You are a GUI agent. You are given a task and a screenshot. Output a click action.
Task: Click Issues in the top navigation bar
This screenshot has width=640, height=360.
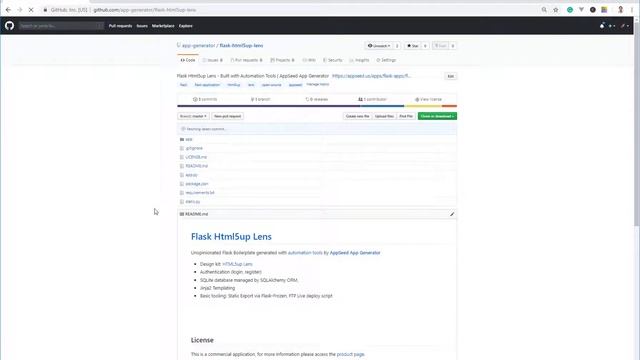point(142,26)
